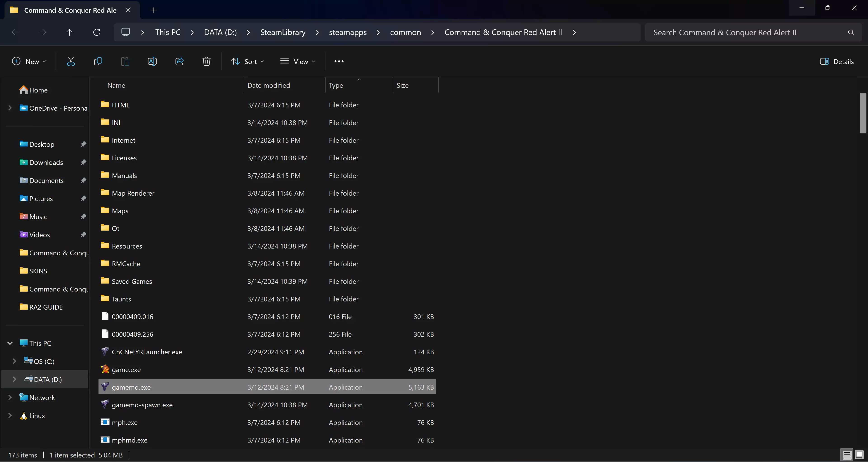Screen dimensions: 868x462
Task: Add a new tab
Action: point(153,10)
